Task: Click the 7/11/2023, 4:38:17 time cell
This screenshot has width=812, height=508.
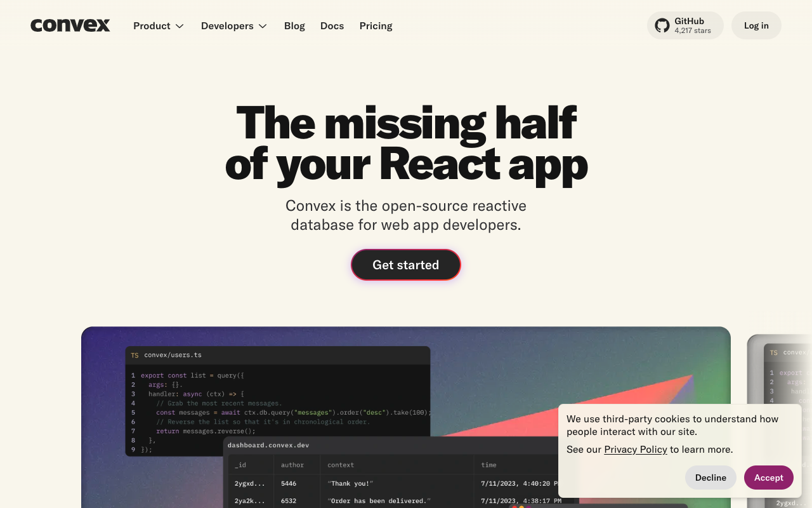Action: [x=520, y=501]
